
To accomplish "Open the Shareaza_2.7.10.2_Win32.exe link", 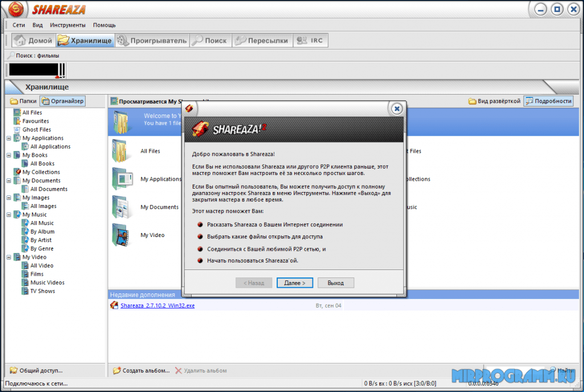I will (x=157, y=305).
